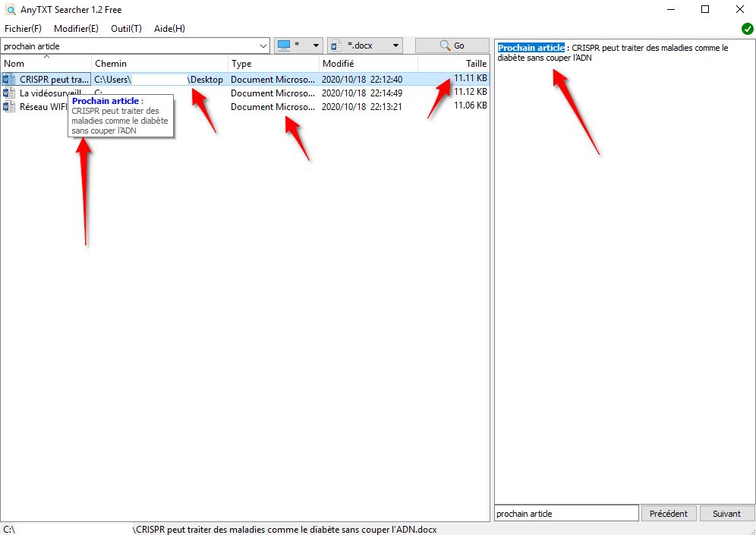Open the computer drive location dropdown

pos(298,46)
